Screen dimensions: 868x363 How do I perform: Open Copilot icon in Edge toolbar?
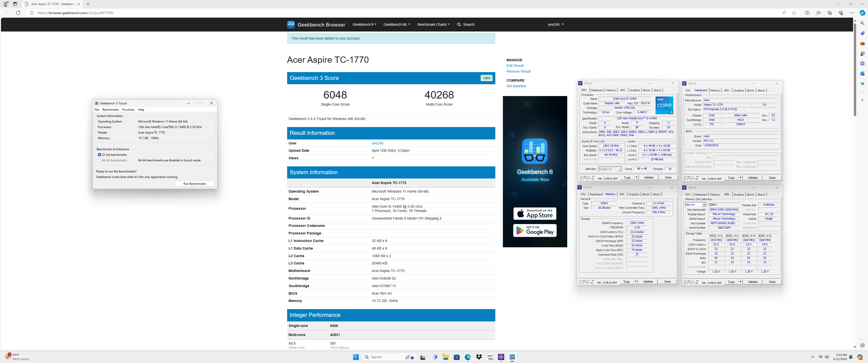(x=862, y=13)
